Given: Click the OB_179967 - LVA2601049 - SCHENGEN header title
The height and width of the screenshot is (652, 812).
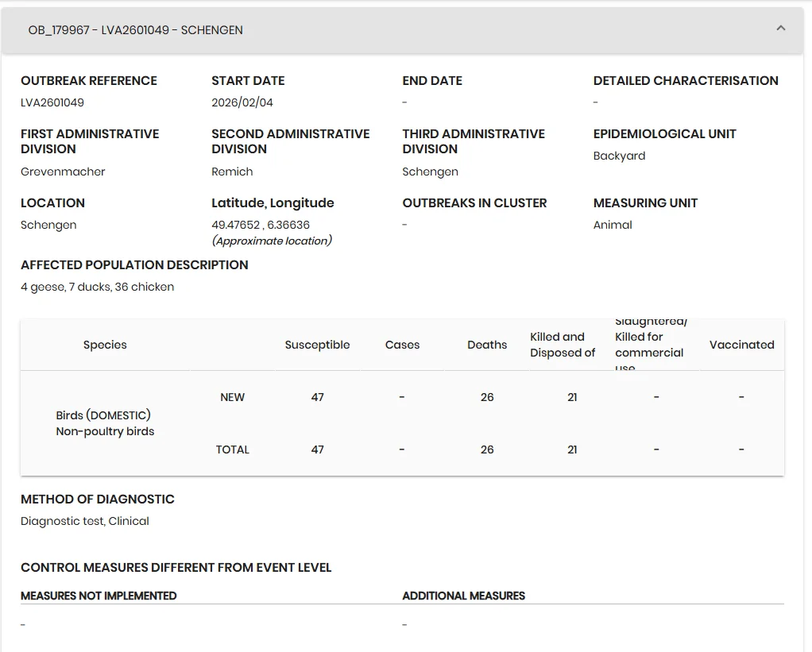Looking at the screenshot, I should point(135,30).
